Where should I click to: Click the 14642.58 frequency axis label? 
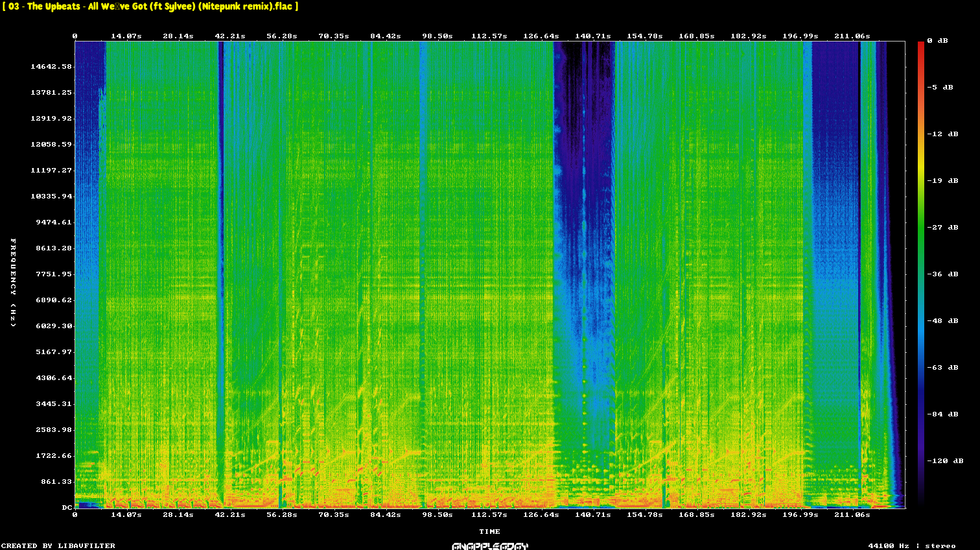(51, 67)
